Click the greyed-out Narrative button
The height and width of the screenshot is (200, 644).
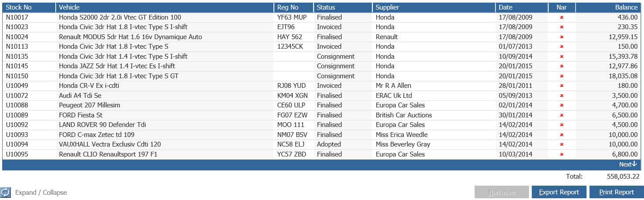pos(502,192)
